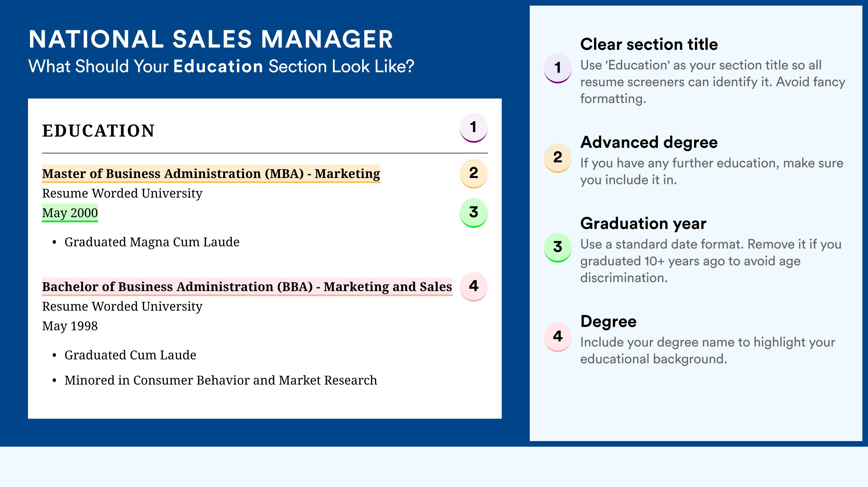
Task: Click the green number 3 badge beside May 2000
Action: [473, 213]
